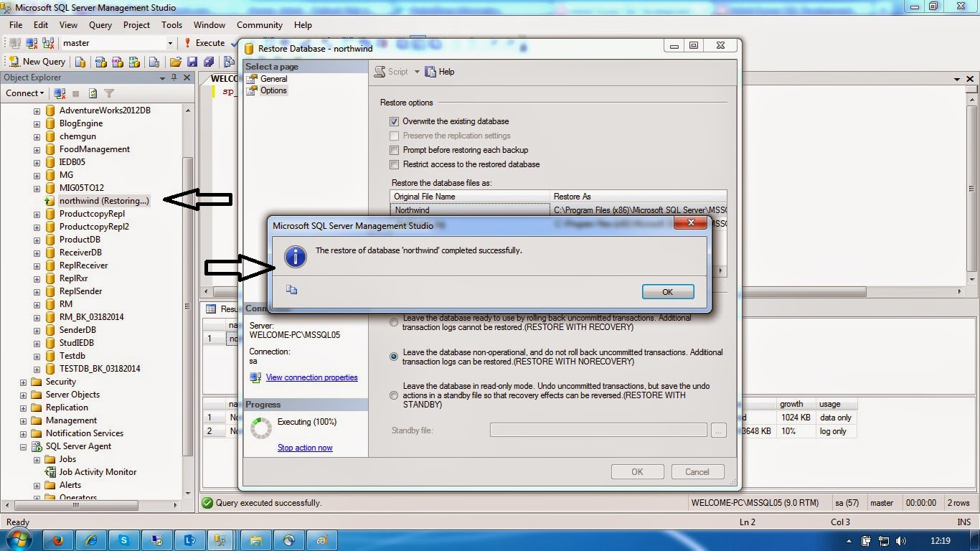
Task: Click View connection properties link
Action: (x=311, y=377)
